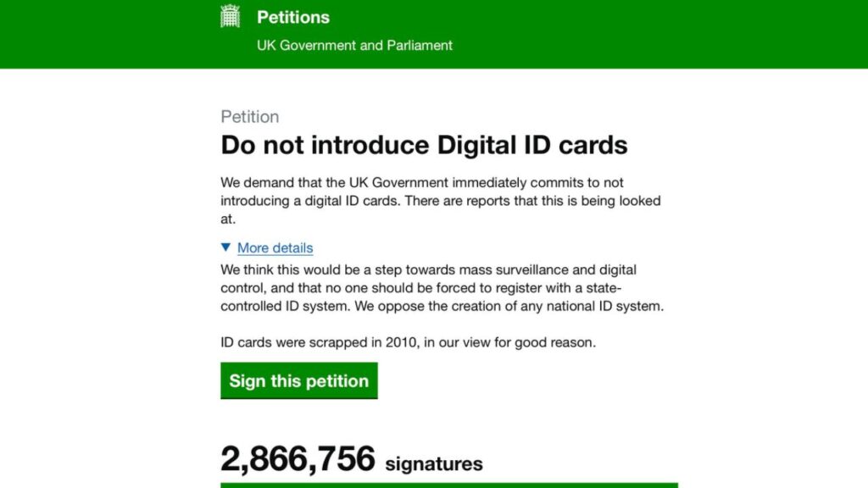Screen dimensions: 868x488
Task: Click the Do not introduce Digital ID cards heading
Action: (x=424, y=145)
